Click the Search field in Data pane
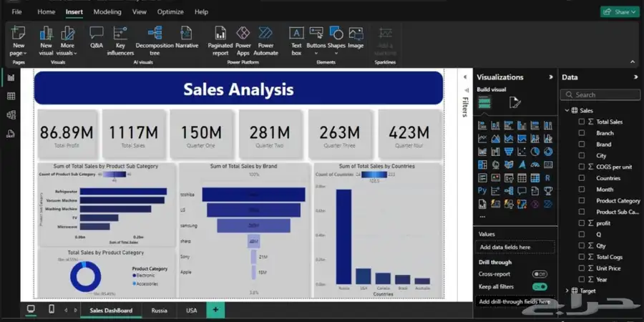The width and height of the screenshot is (644, 322). click(x=600, y=95)
